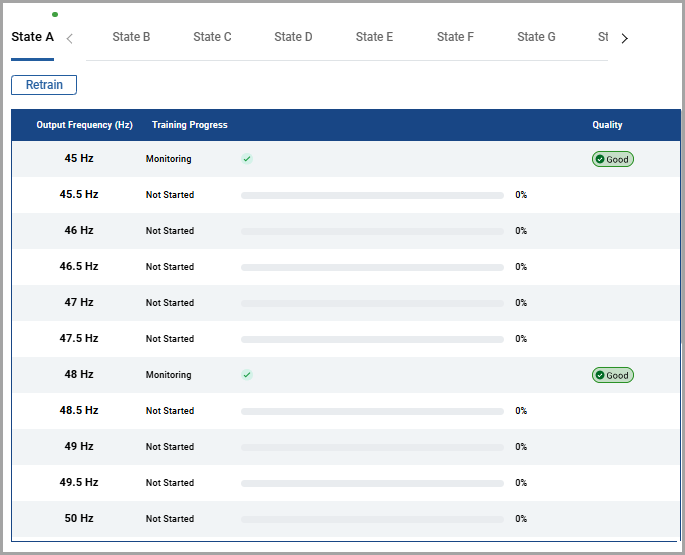The height and width of the screenshot is (555, 685).
Task: Go to the State E tab
Action: [374, 37]
